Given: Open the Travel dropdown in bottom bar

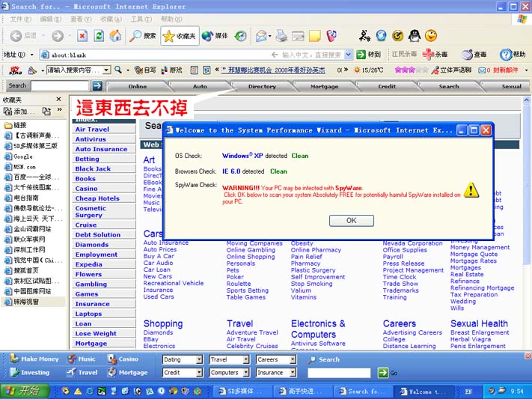Looking at the screenshot, I should pos(230,359).
